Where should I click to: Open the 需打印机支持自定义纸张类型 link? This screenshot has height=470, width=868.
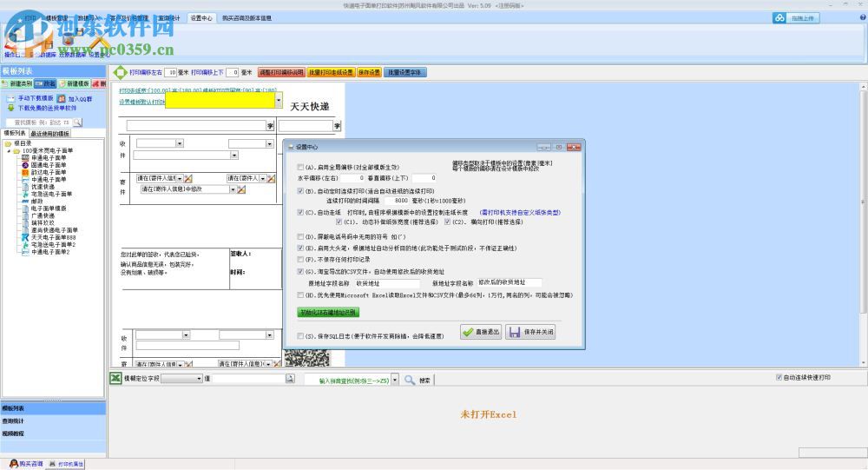[x=521, y=212]
